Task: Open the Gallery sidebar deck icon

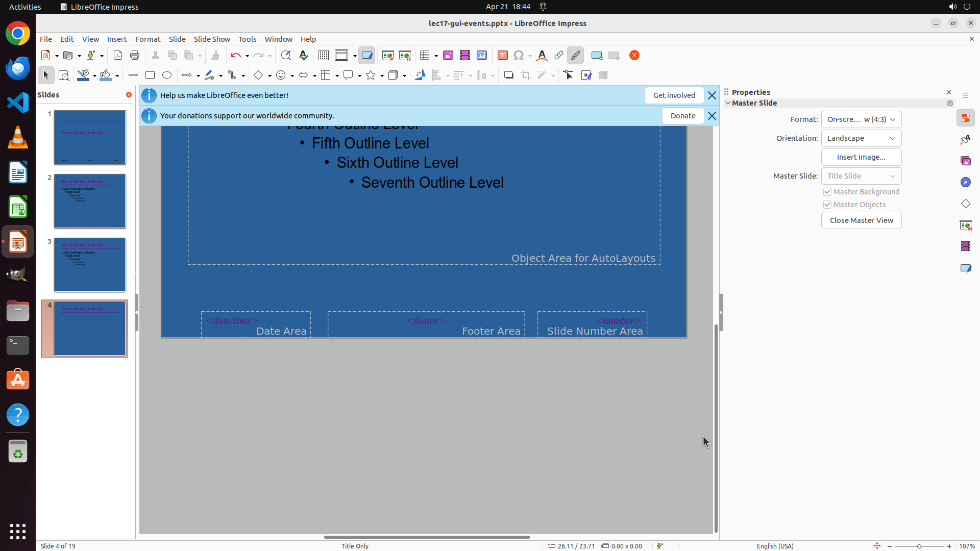Action: 966,161
